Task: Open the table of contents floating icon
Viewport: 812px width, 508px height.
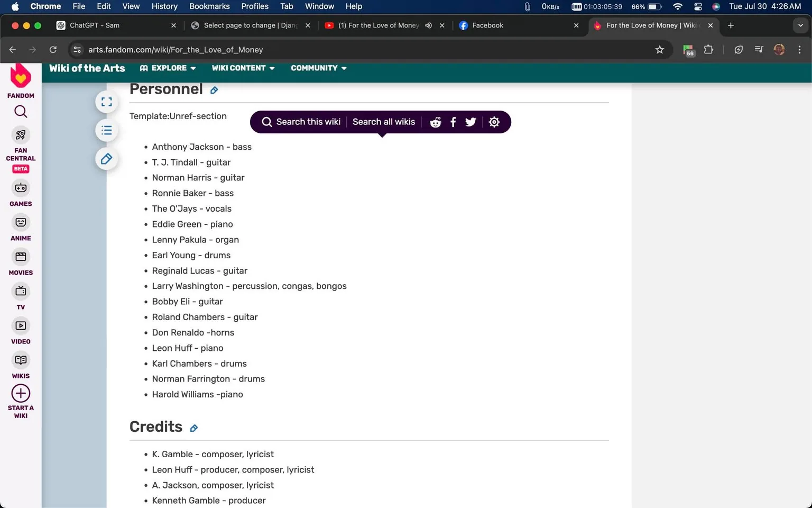Action: pos(106,130)
